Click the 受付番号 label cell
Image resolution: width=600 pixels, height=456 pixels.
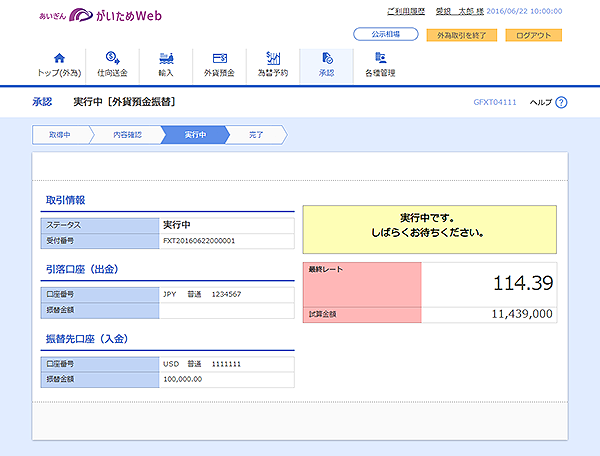pyautogui.click(x=100, y=241)
